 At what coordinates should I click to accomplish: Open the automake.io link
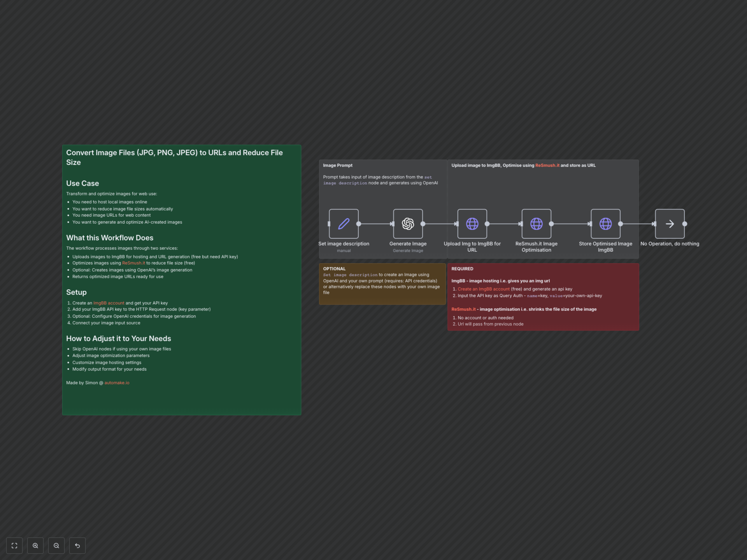(117, 382)
